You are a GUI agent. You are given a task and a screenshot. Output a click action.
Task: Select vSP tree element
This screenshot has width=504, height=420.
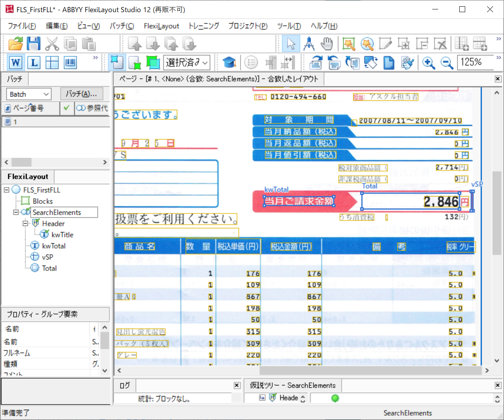47,257
